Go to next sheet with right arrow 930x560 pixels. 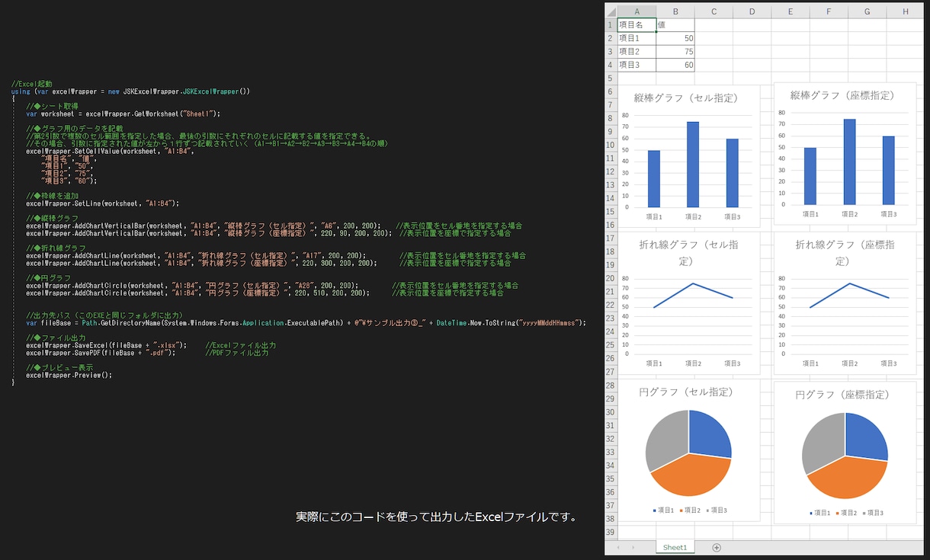(x=633, y=547)
